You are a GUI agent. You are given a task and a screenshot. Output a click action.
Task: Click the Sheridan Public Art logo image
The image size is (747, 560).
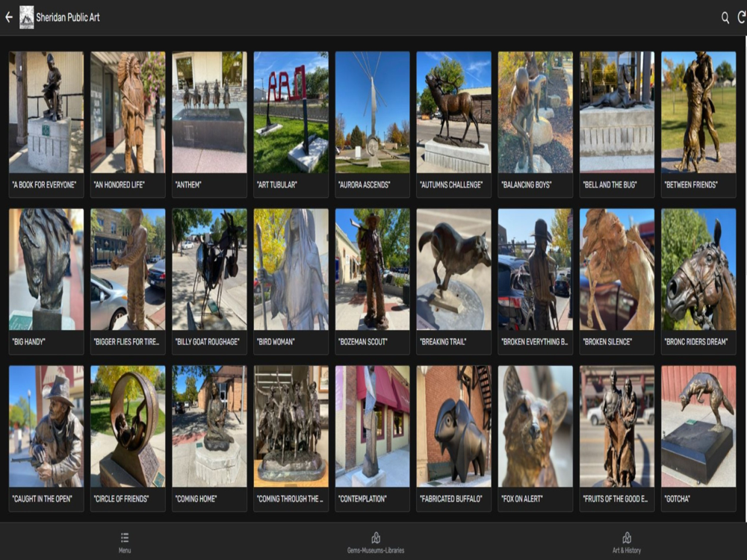tap(27, 18)
